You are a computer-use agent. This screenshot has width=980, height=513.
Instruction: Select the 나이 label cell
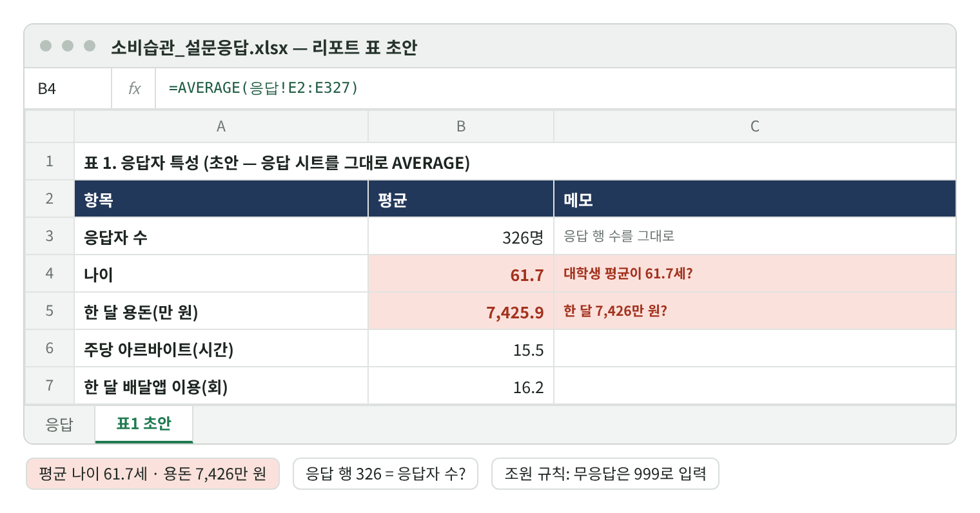tap(221, 274)
